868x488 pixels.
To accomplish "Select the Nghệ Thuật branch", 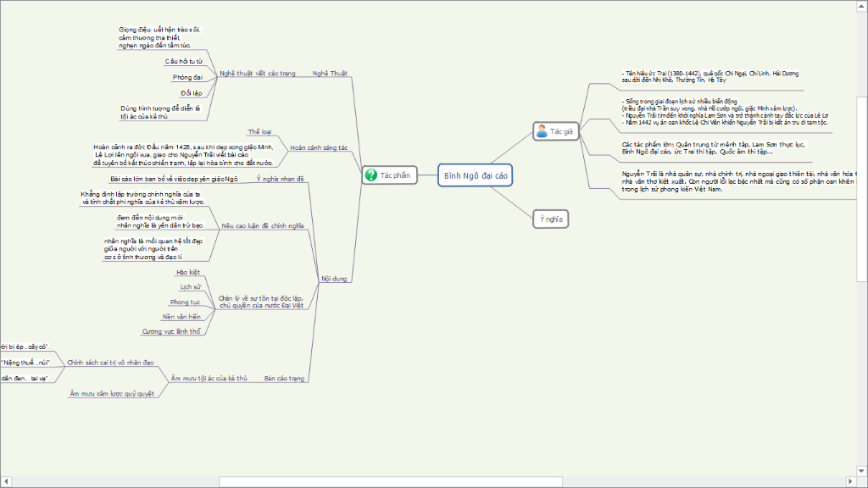I will tap(330, 73).
